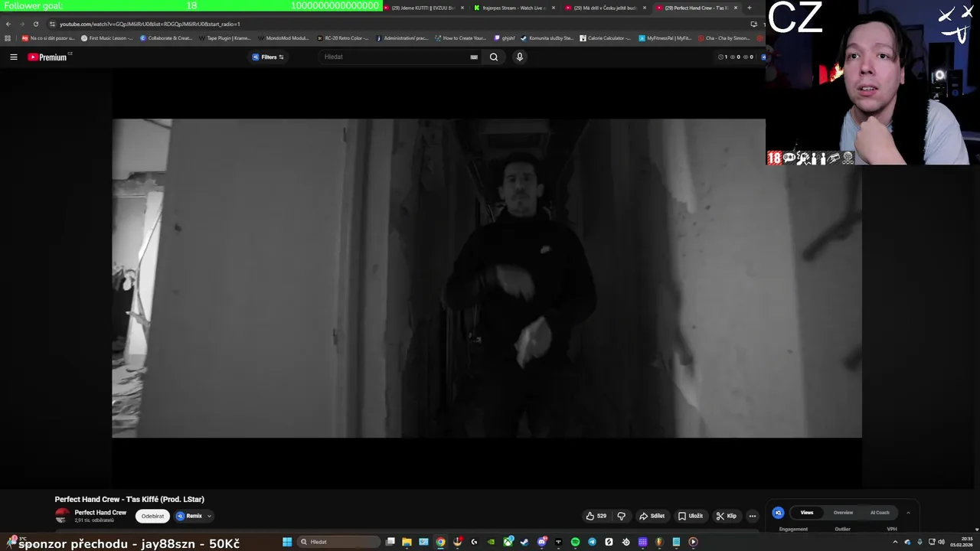The height and width of the screenshot is (551, 980).
Task: Open Telegram from taskbar
Action: [x=592, y=542]
